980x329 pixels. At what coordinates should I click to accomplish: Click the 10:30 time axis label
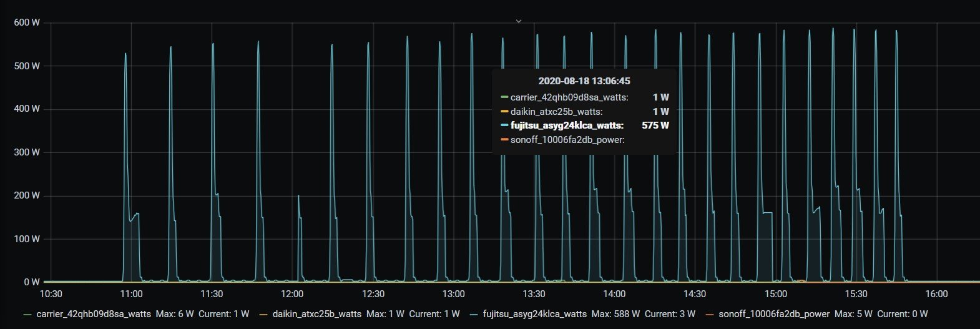point(51,294)
